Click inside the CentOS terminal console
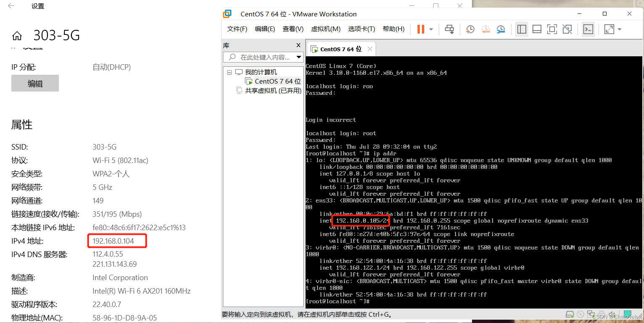 [x=474, y=183]
